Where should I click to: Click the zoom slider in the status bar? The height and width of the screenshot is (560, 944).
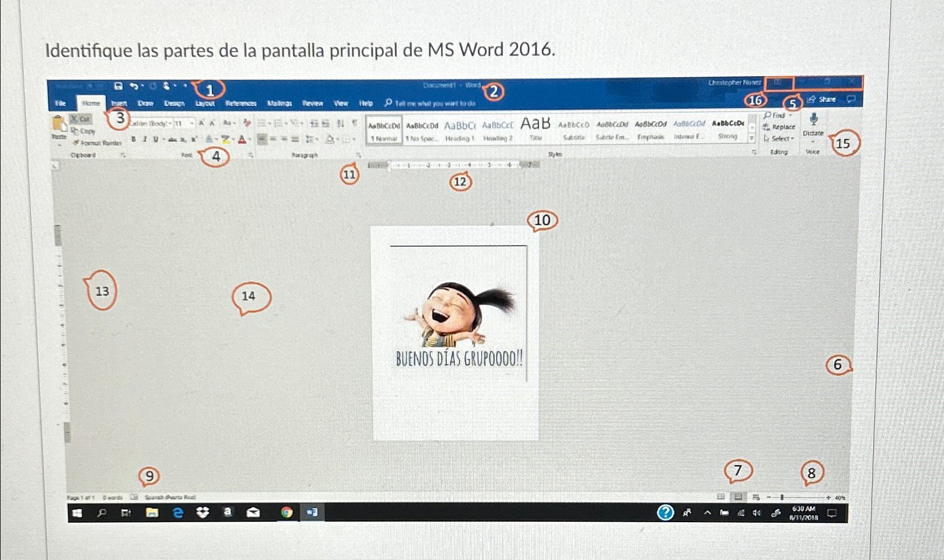click(x=797, y=498)
